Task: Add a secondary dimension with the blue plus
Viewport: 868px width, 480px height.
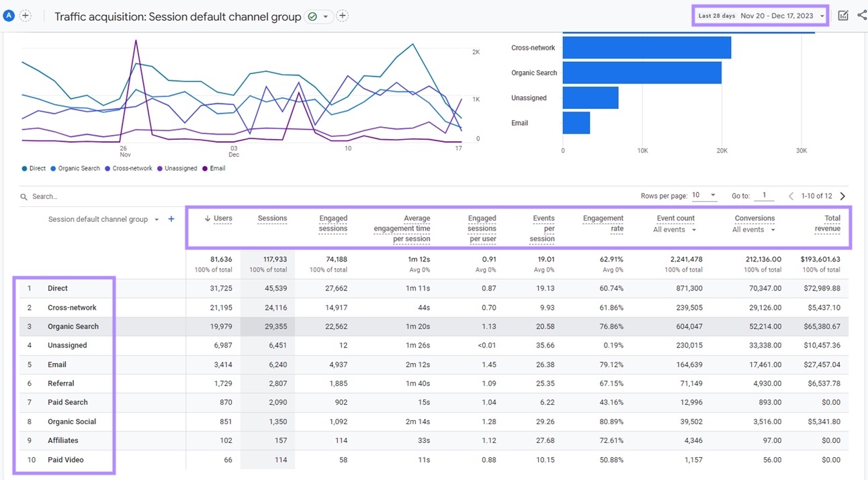Action: pyautogui.click(x=171, y=219)
